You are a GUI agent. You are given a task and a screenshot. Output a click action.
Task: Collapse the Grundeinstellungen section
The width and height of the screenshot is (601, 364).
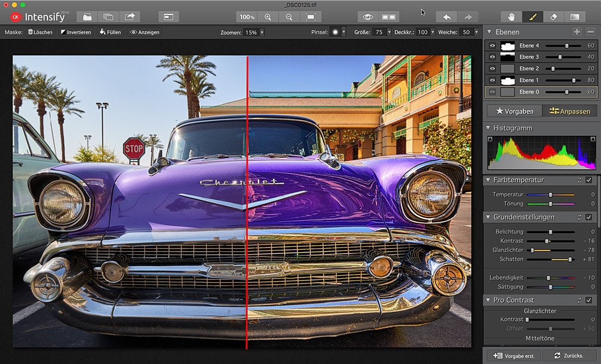(488, 217)
